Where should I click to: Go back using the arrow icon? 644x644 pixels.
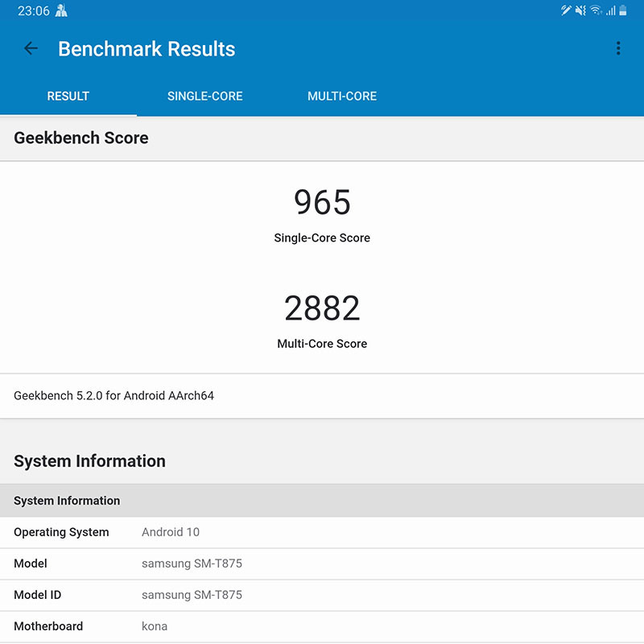click(x=31, y=48)
